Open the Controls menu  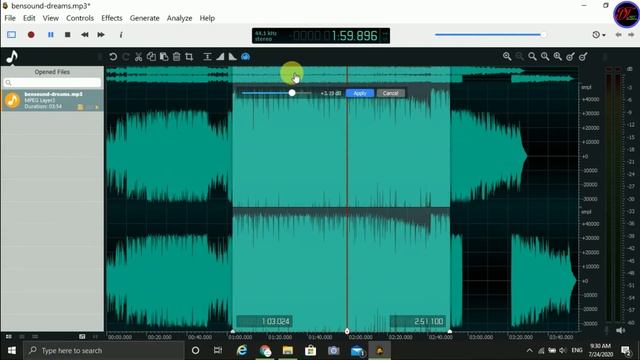(80, 18)
